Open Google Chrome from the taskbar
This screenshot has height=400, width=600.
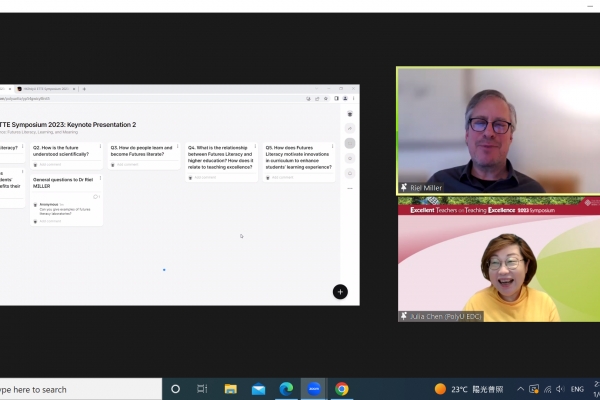(x=342, y=389)
